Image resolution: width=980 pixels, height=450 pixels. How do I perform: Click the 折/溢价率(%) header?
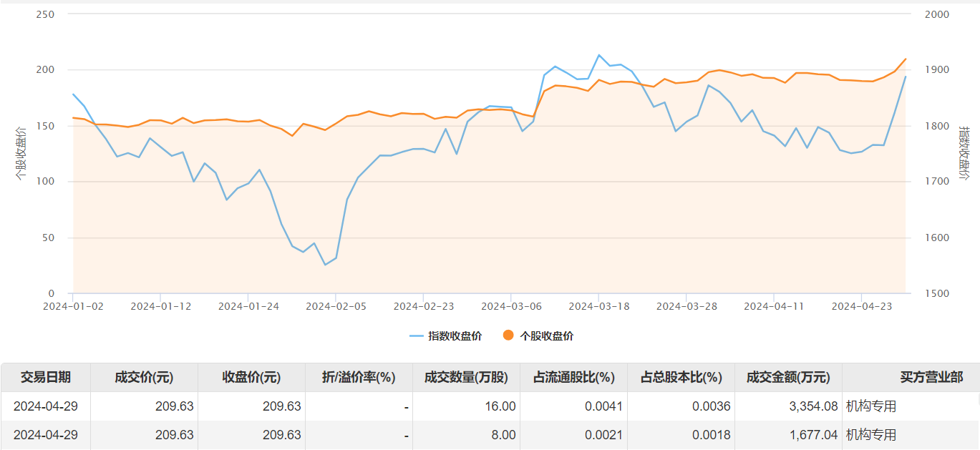359,377
